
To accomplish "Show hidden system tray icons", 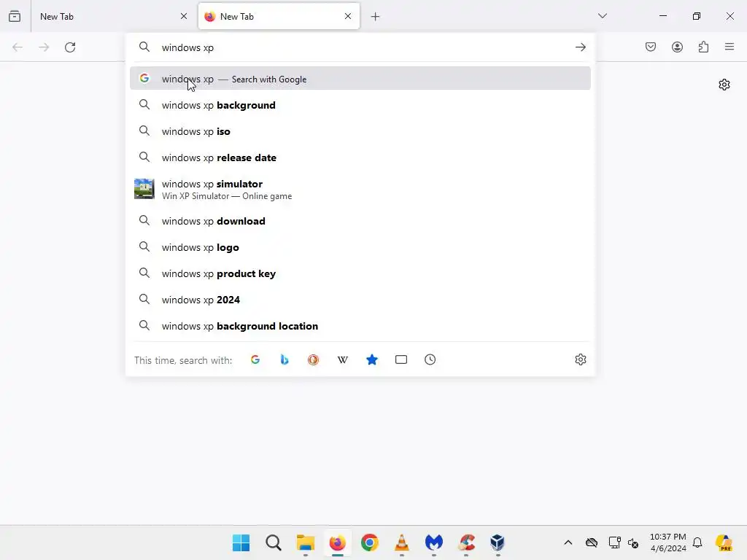I will pos(568,542).
